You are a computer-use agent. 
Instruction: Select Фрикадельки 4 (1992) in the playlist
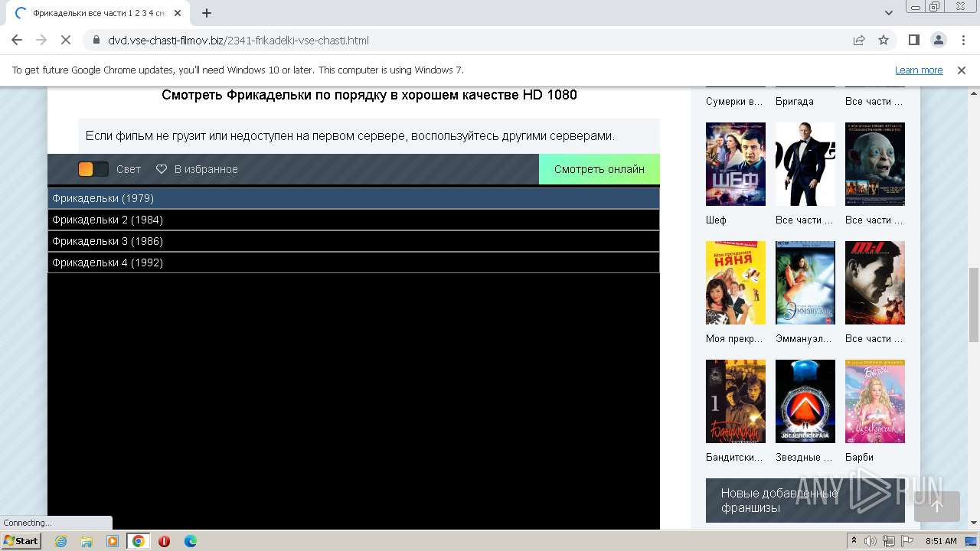pos(354,262)
